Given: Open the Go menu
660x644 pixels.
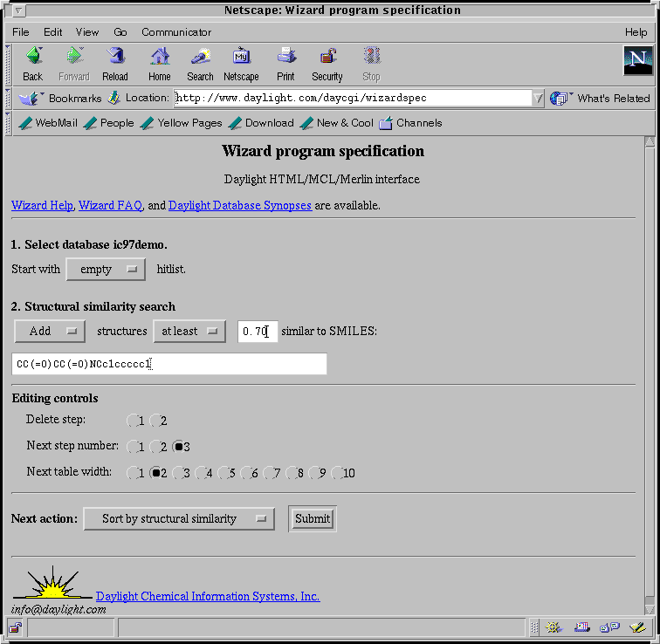Looking at the screenshot, I should (120, 32).
